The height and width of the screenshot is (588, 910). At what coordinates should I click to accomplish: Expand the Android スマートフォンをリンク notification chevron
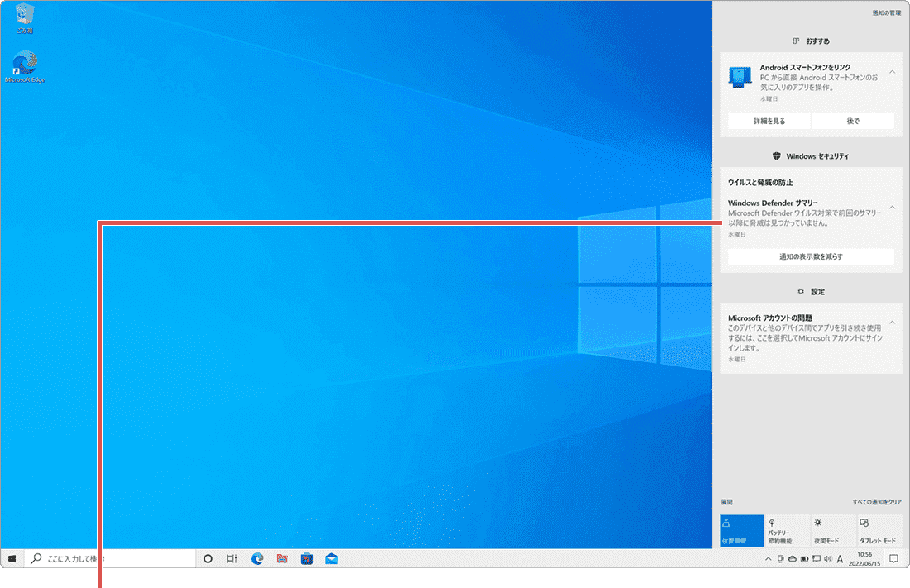point(892,72)
